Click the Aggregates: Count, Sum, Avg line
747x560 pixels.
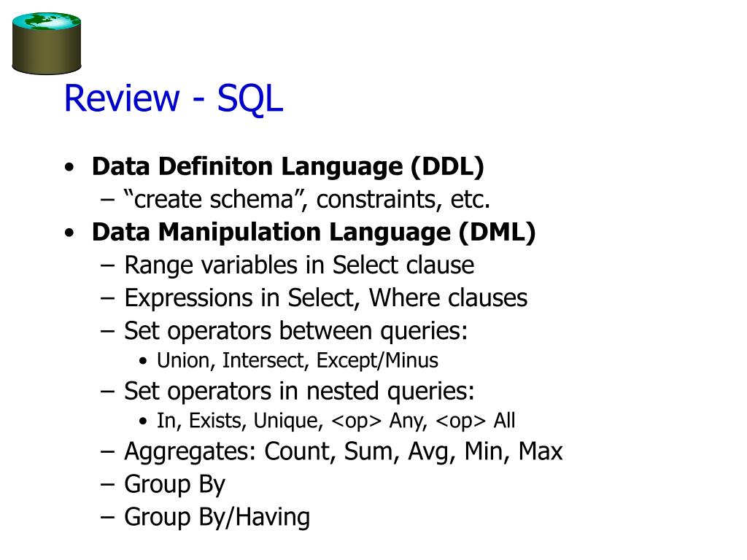[343, 451]
